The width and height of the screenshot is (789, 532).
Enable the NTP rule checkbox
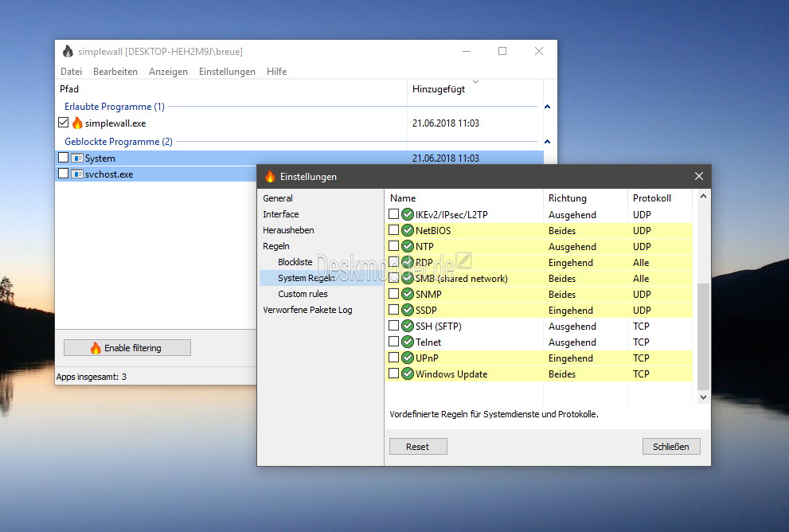393,246
